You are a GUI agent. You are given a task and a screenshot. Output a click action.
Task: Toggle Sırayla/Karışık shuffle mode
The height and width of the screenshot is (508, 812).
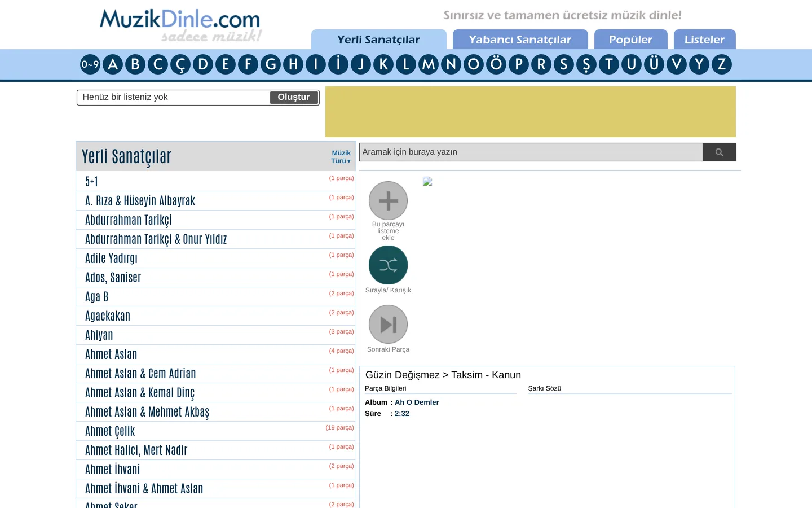tap(388, 265)
